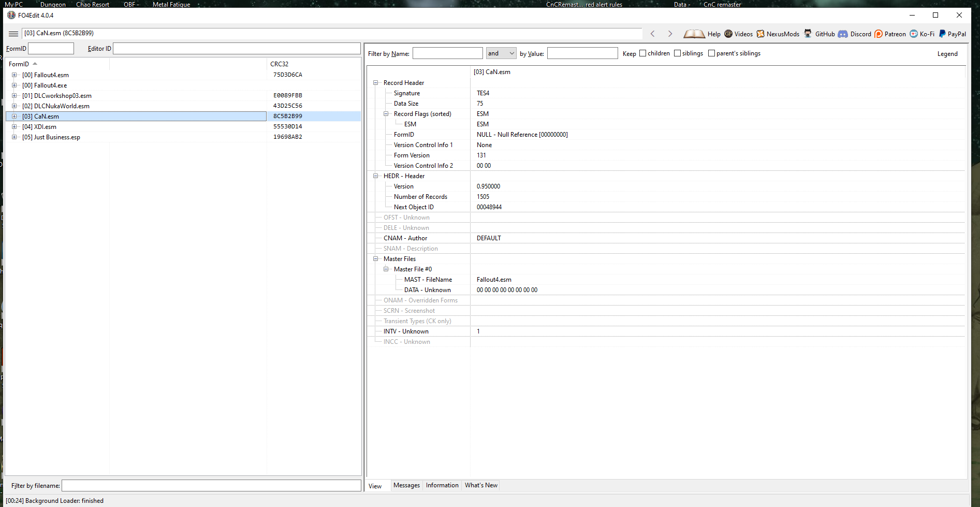980x507 pixels.
Task: Click the Discord link text
Action: pyautogui.click(x=860, y=34)
